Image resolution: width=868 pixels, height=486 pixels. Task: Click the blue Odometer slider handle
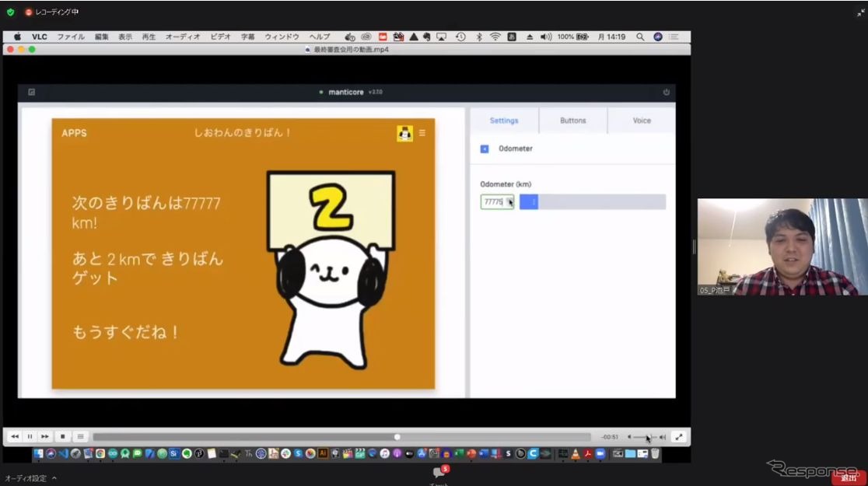(529, 202)
